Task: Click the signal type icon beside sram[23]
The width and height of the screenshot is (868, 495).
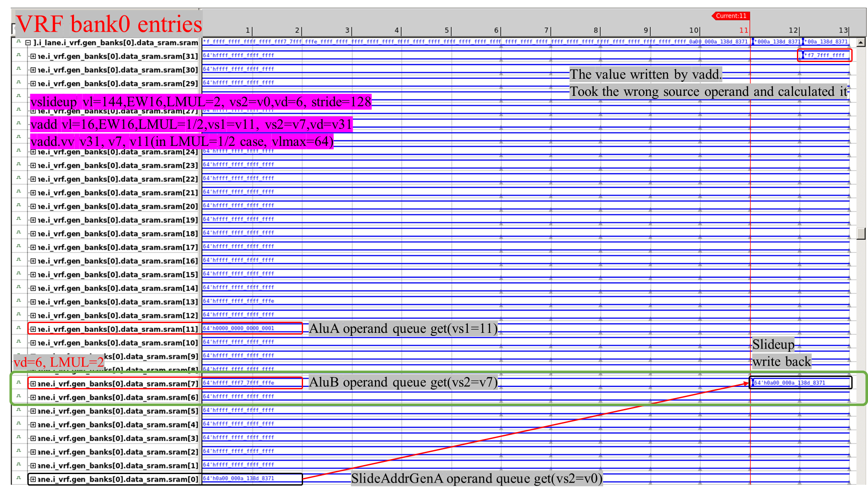Action: tap(18, 164)
